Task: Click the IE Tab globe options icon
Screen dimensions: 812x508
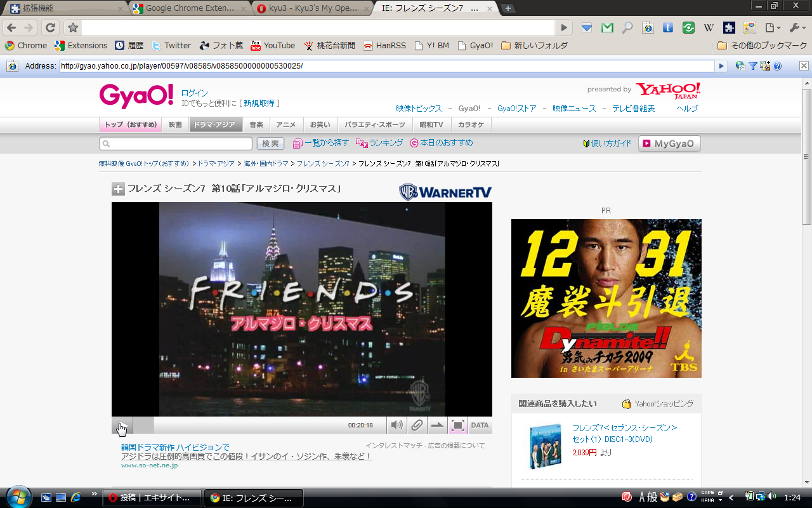Action: 740,66
